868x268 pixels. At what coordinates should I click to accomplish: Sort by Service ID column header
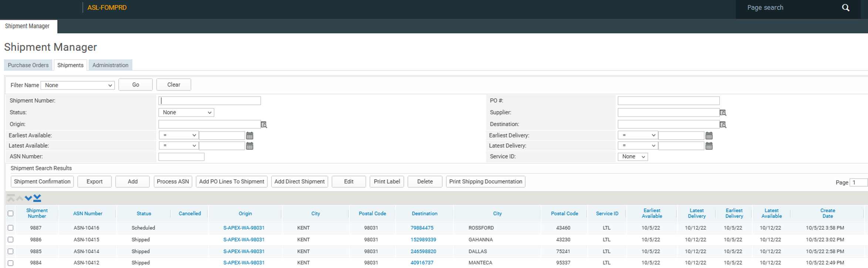[x=607, y=214]
